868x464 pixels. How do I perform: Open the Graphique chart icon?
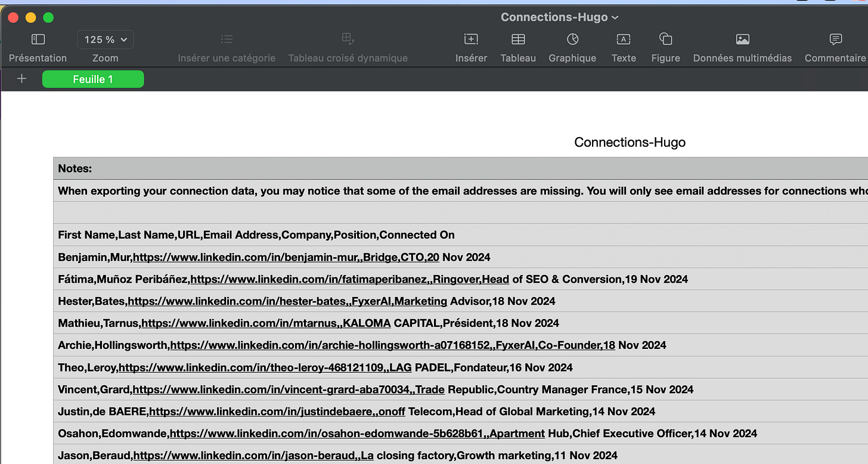[572, 39]
